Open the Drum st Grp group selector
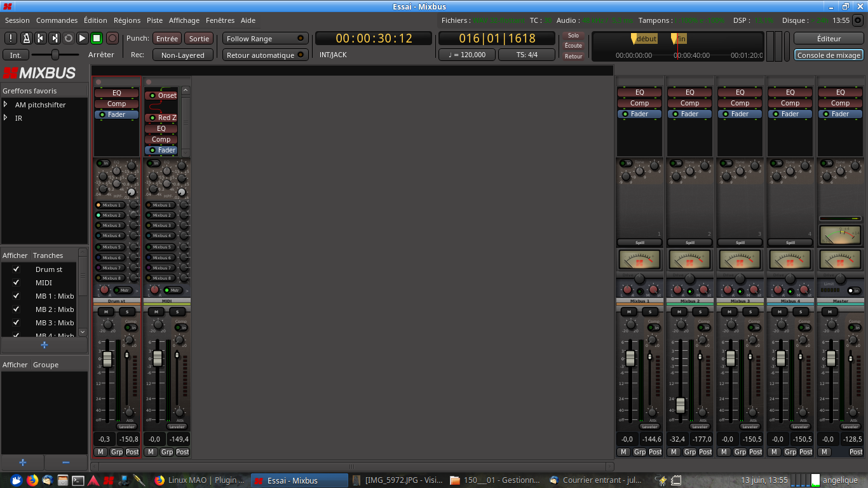The image size is (868, 488). coord(117,452)
